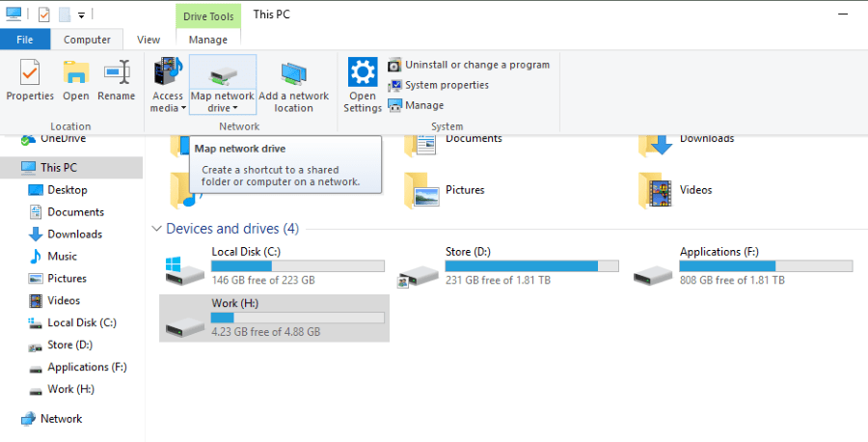Click the This PC title bar icon

pos(14,14)
